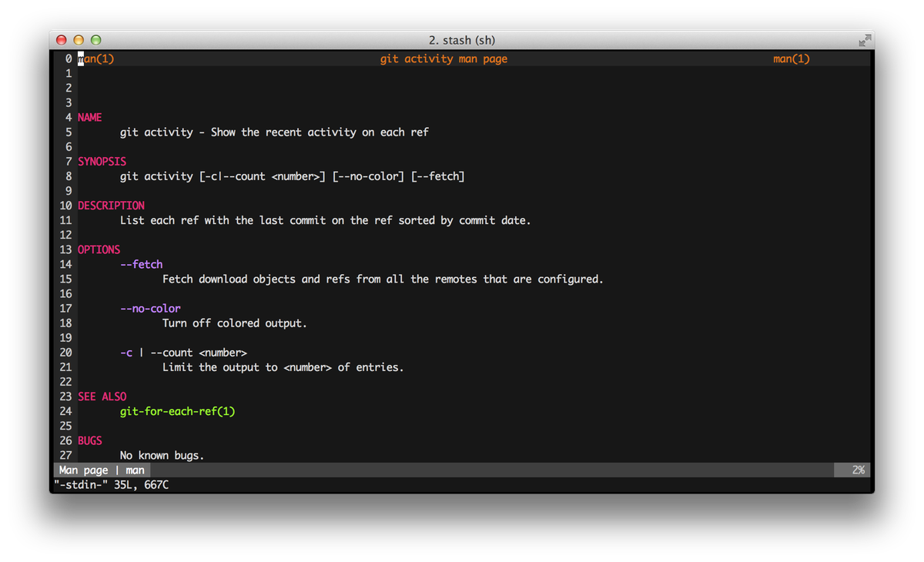Click the '-stdin- 35L, 667C' status text
Image resolution: width=924 pixels, height=562 pixels.
coord(110,484)
